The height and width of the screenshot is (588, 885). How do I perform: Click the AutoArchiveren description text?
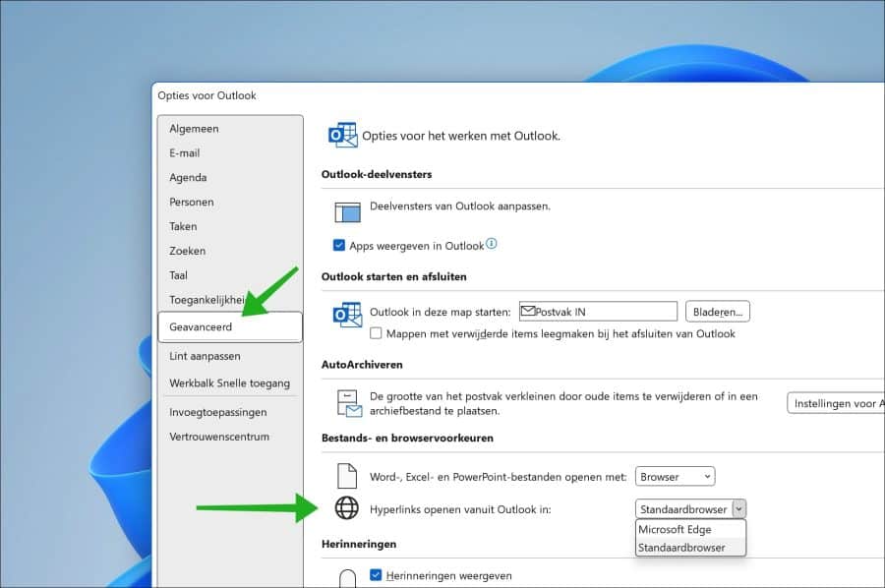[563, 403]
